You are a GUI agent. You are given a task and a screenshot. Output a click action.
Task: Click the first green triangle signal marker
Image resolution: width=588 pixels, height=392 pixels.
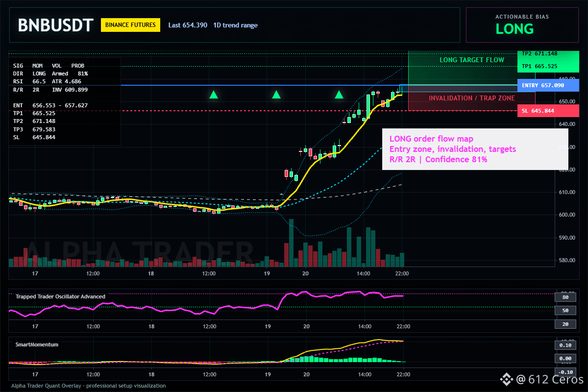click(x=214, y=95)
